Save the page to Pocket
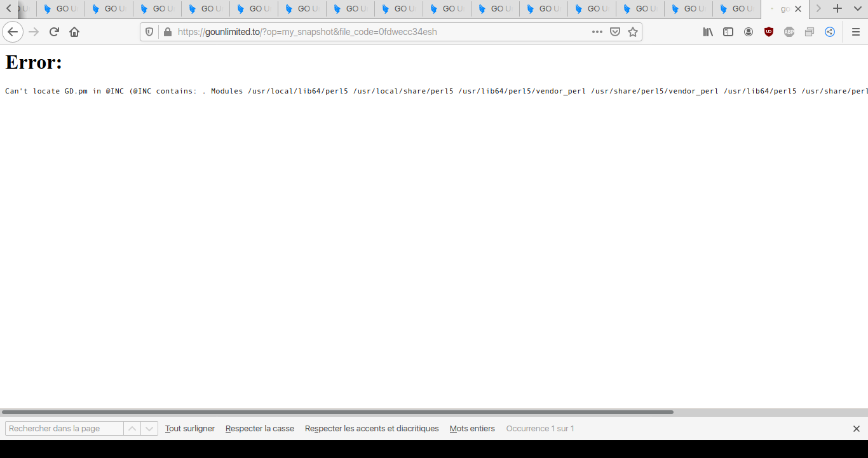Image resolution: width=868 pixels, height=458 pixels. pyautogui.click(x=615, y=32)
